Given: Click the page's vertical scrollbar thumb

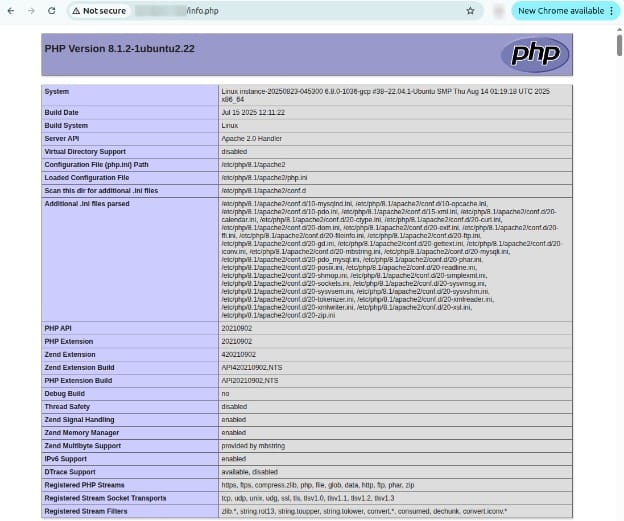Looking at the screenshot, I should [x=619, y=45].
